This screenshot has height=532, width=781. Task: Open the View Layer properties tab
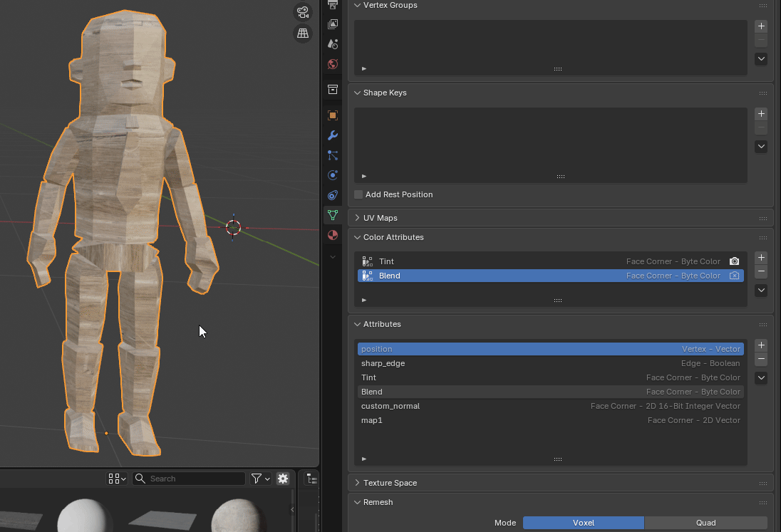point(333,24)
